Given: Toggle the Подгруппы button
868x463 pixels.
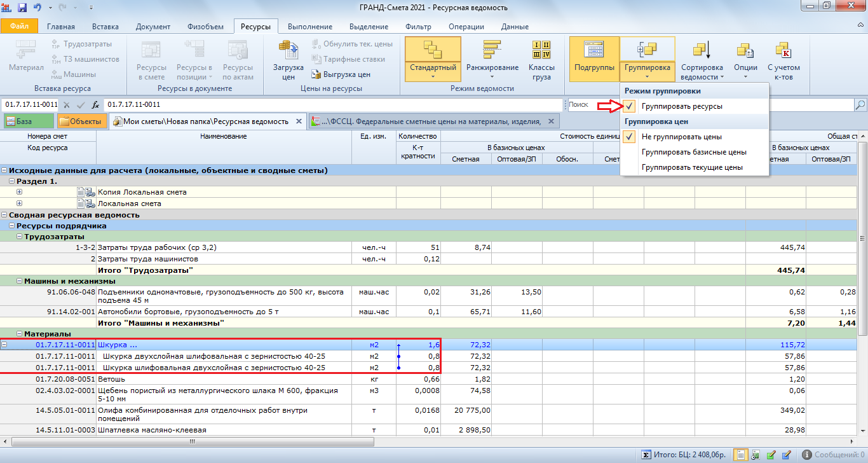Looking at the screenshot, I should (x=594, y=59).
